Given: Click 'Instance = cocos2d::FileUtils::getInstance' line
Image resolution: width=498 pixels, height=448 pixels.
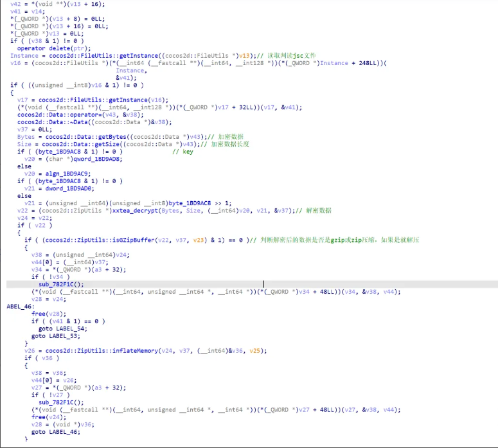Looking at the screenshot, I should 133,56.
